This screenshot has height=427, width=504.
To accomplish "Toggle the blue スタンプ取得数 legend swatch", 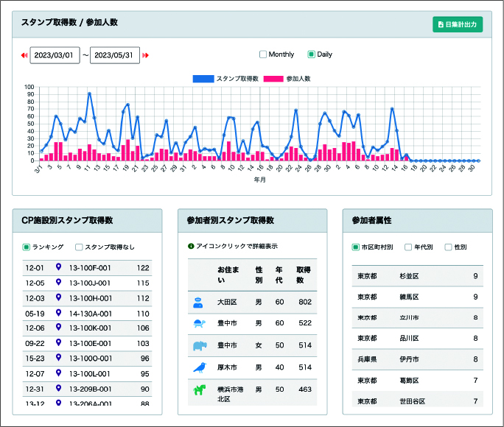I will (203, 78).
